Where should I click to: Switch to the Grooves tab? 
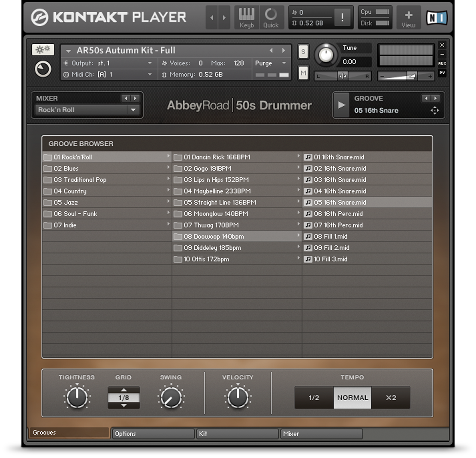point(69,433)
